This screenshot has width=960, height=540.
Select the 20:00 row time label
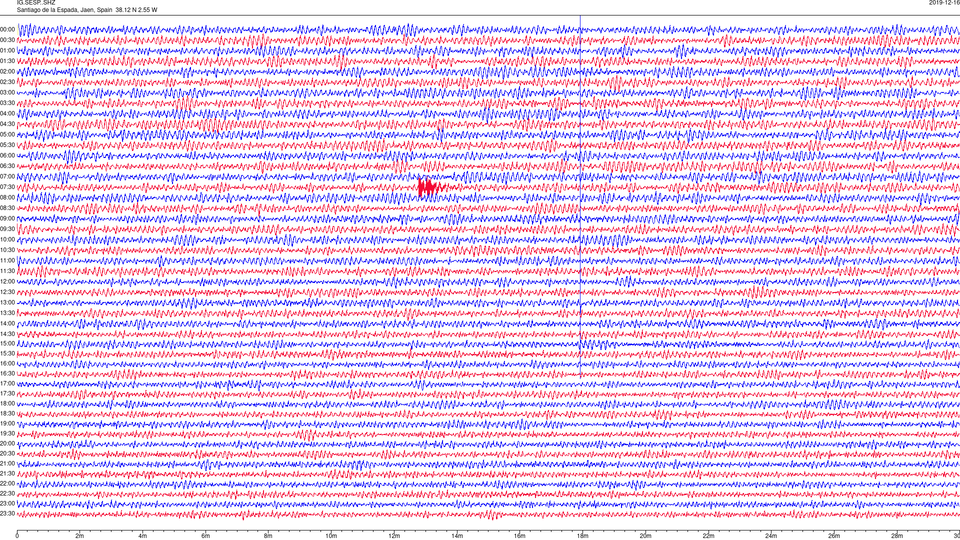tap(7, 444)
